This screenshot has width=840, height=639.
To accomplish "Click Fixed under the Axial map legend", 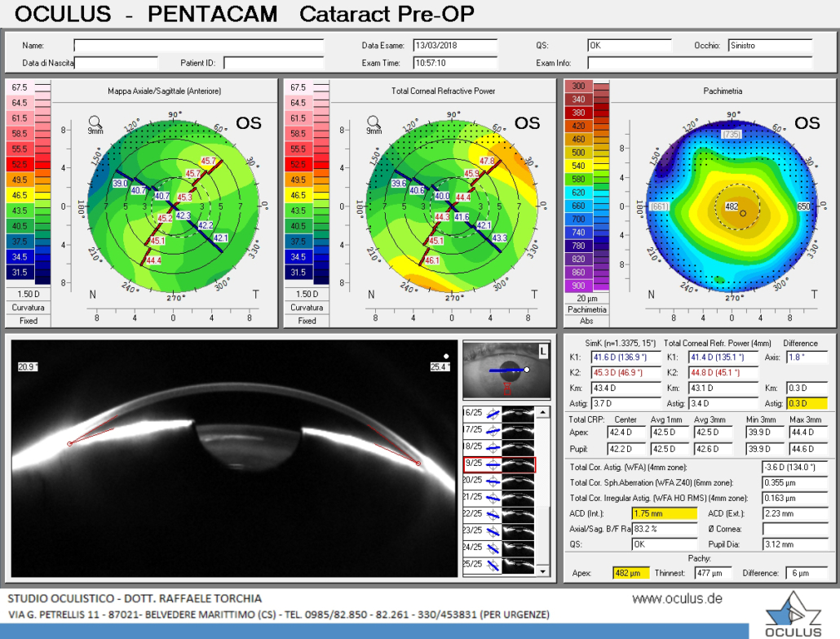I will 29,321.
